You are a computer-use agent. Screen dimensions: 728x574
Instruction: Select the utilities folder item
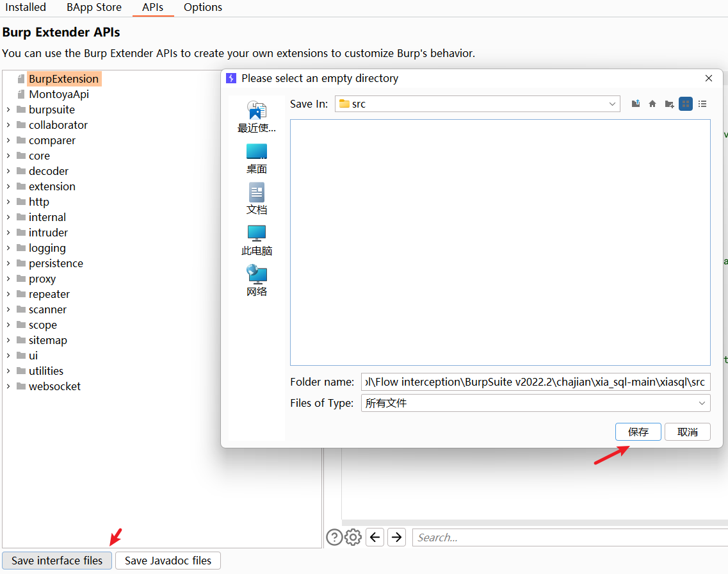click(x=46, y=370)
